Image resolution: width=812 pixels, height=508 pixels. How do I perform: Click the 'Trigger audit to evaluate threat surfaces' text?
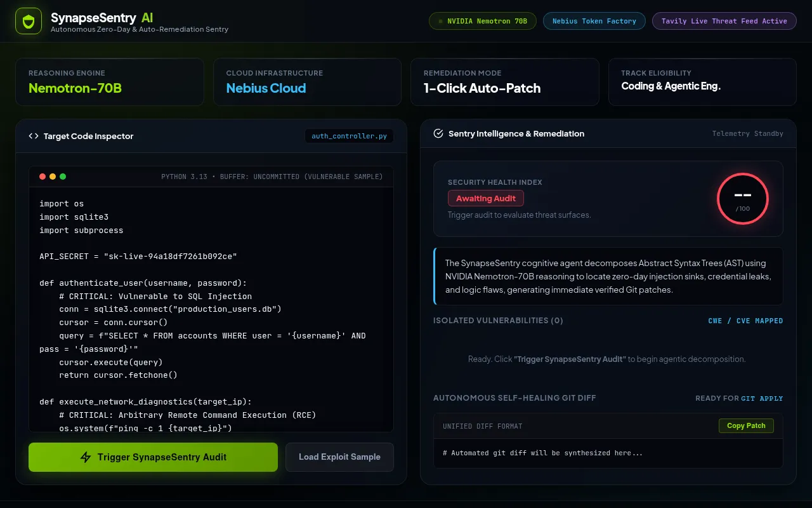pos(520,215)
